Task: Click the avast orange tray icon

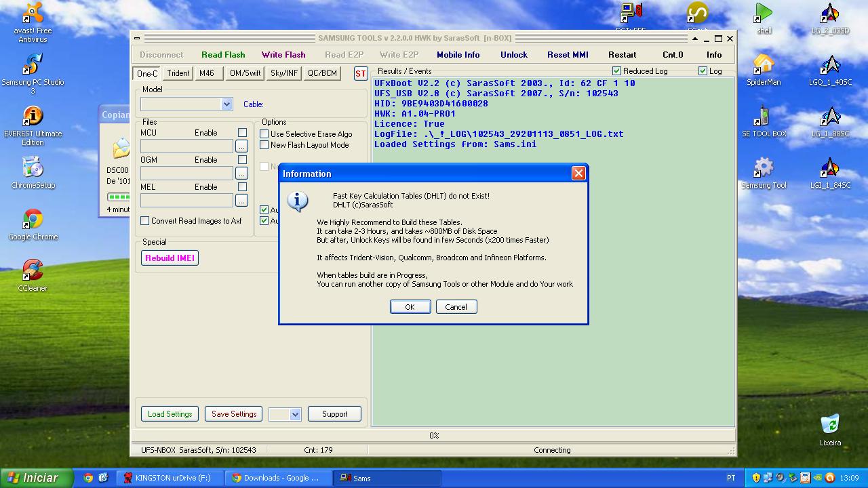Action: point(829,478)
